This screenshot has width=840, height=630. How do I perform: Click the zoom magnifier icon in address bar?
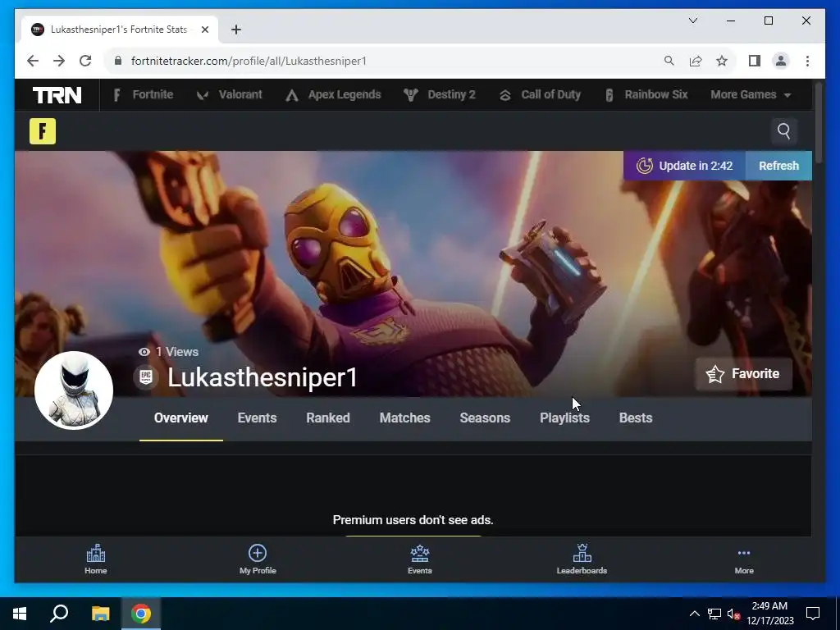pyautogui.click(x=669, y=61)
